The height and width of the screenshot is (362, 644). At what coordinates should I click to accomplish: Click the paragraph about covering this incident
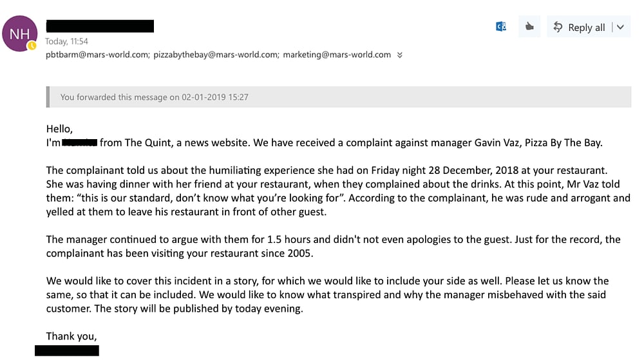coord(327,294)
